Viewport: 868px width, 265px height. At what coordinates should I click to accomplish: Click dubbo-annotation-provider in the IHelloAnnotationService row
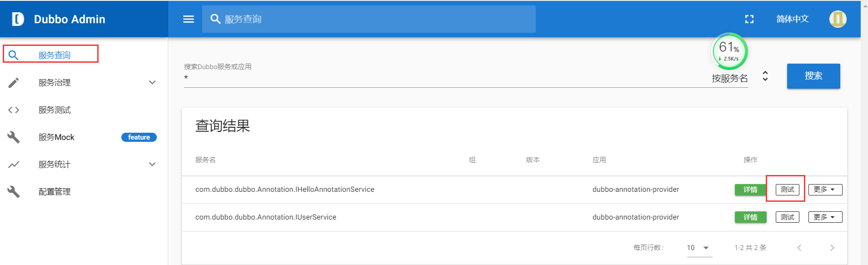click(636, 190)
